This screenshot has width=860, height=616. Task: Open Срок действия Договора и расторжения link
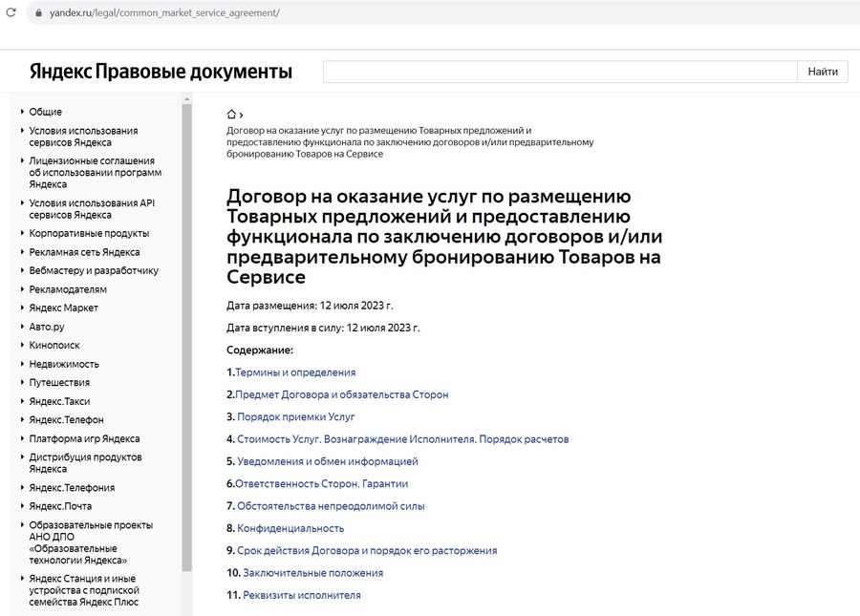[367, 551]
